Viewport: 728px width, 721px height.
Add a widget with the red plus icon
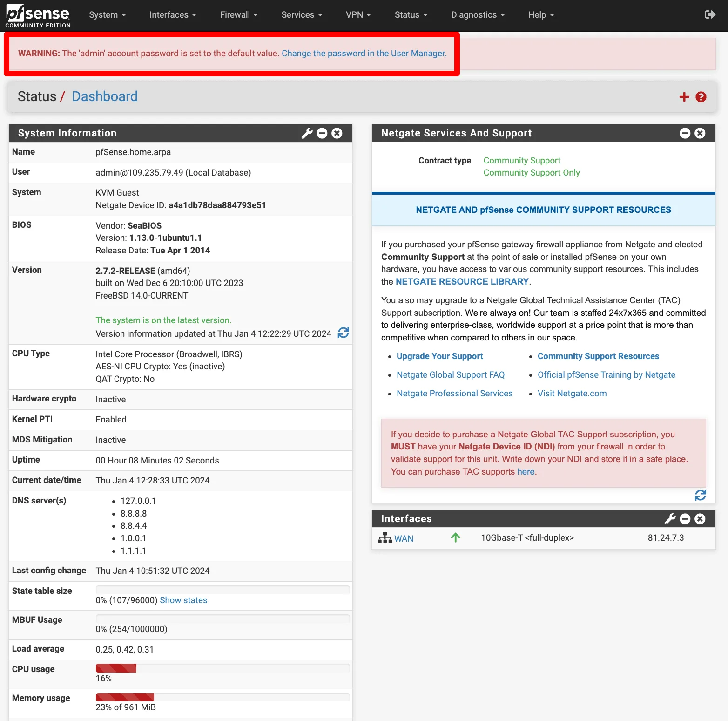click(684, 97)
